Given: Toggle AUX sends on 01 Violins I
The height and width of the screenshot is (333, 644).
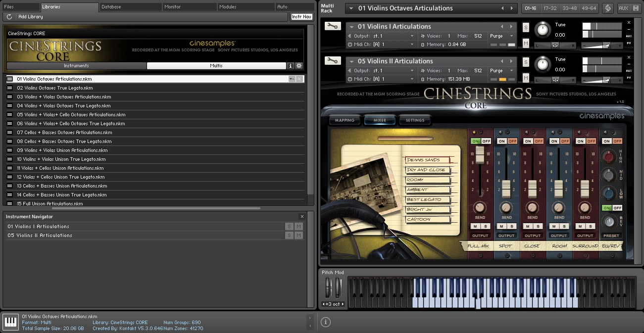Looking at the screenshot, I should pos(629,36).
